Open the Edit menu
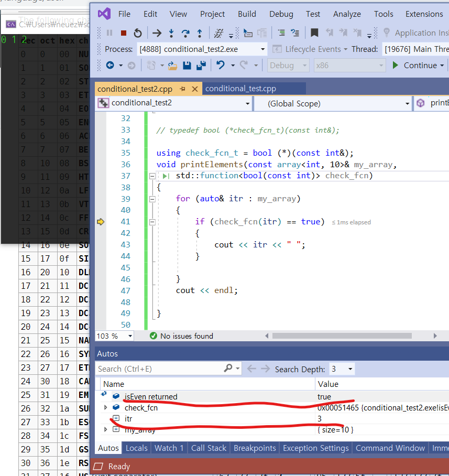449x476 pixels. [x=150, y=14]
